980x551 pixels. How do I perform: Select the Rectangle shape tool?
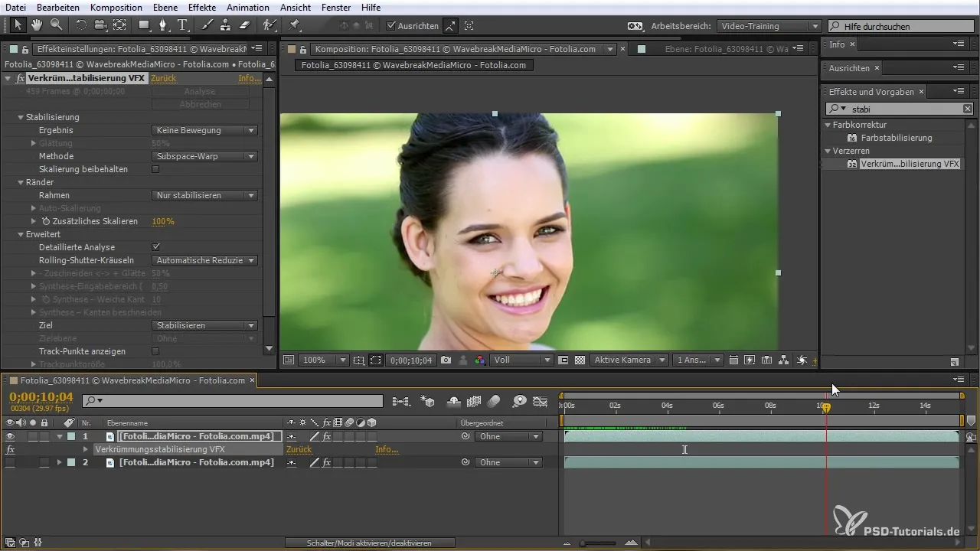tap(144, 25)
